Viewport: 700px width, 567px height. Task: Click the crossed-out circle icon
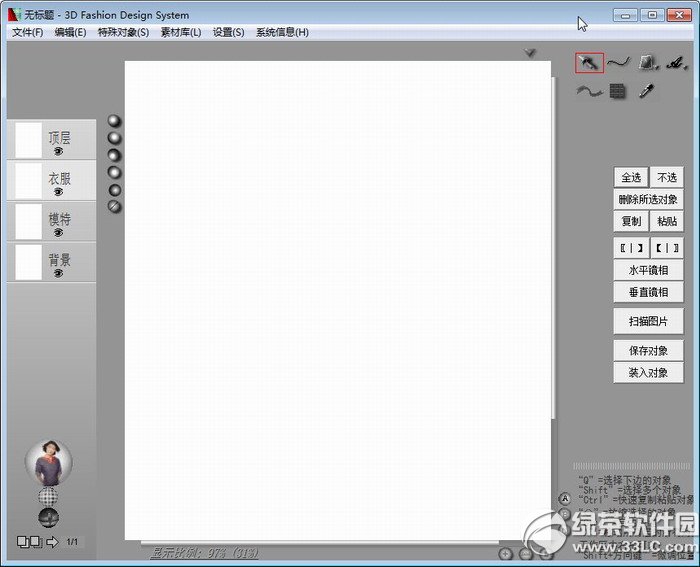coord(115,206)
